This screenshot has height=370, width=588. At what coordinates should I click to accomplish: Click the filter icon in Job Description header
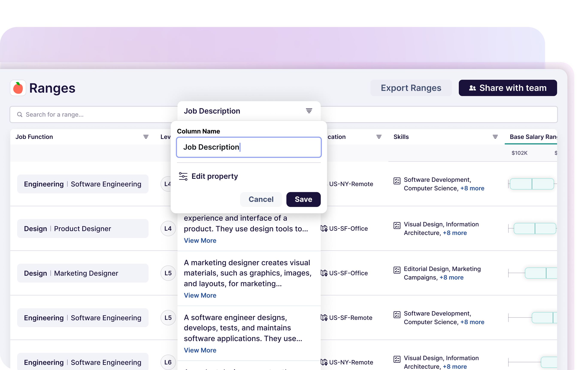click(x=309, y=111)
